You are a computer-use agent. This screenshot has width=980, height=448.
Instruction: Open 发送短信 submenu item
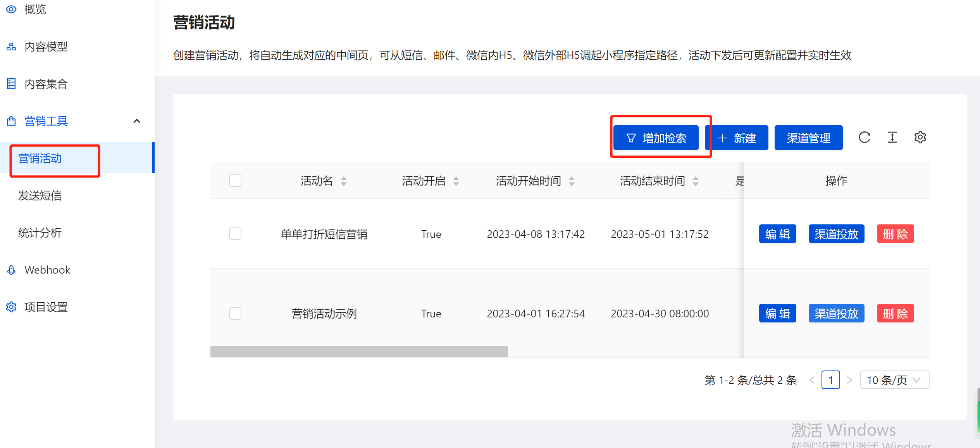(40, 196)
